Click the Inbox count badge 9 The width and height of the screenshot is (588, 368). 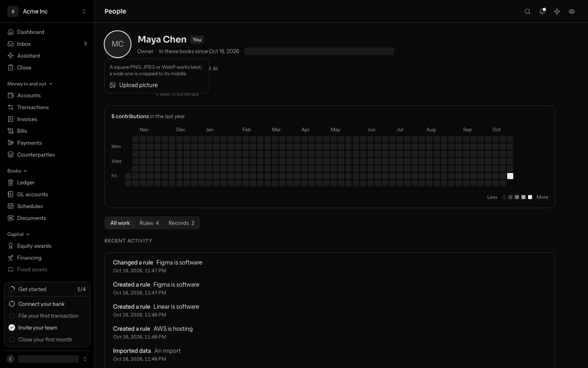tap(85, 44)
